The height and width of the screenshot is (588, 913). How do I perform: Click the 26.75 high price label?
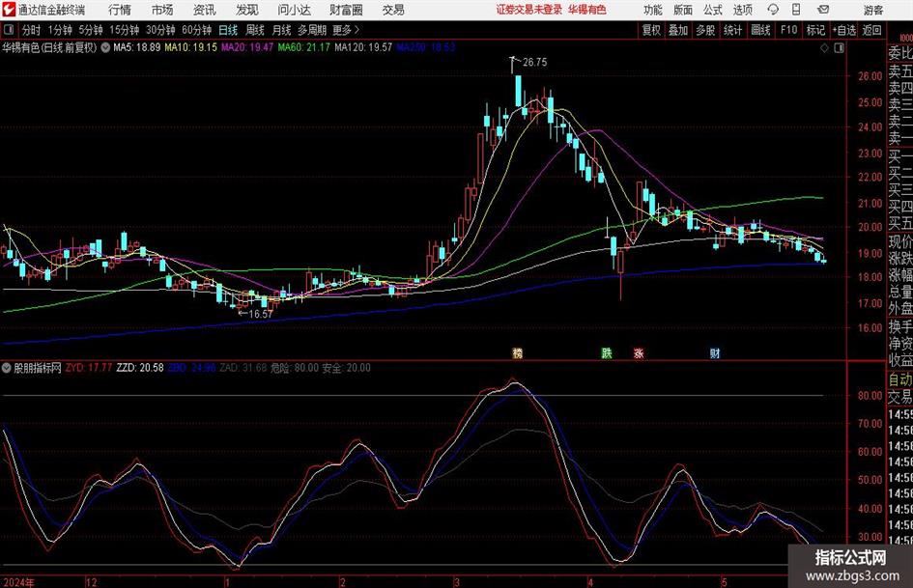click(x=534, y=63)
